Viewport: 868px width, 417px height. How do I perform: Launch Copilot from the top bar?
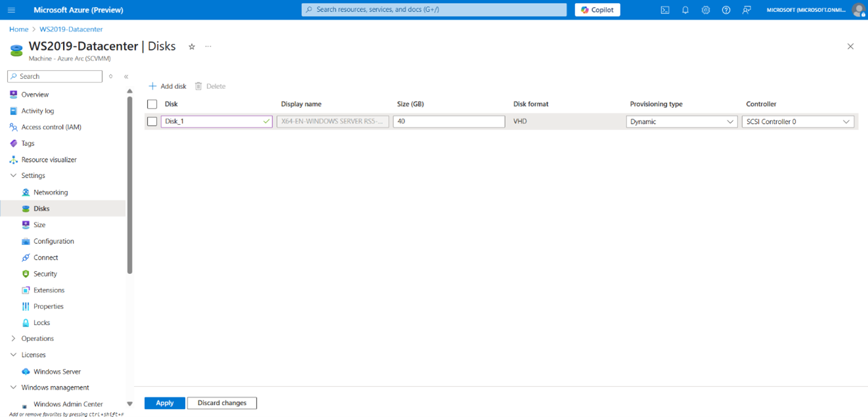pos(597,10)
